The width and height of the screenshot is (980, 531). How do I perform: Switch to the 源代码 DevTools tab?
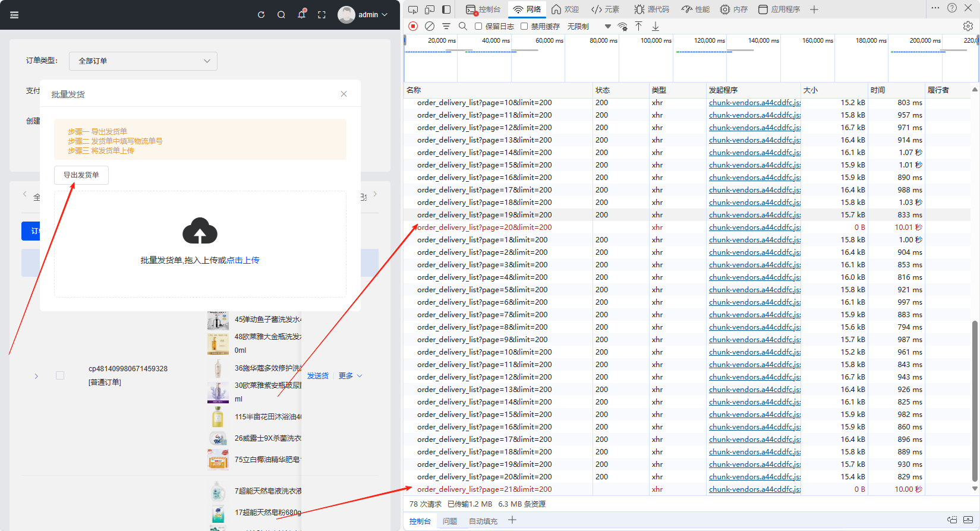pos(651,10)
